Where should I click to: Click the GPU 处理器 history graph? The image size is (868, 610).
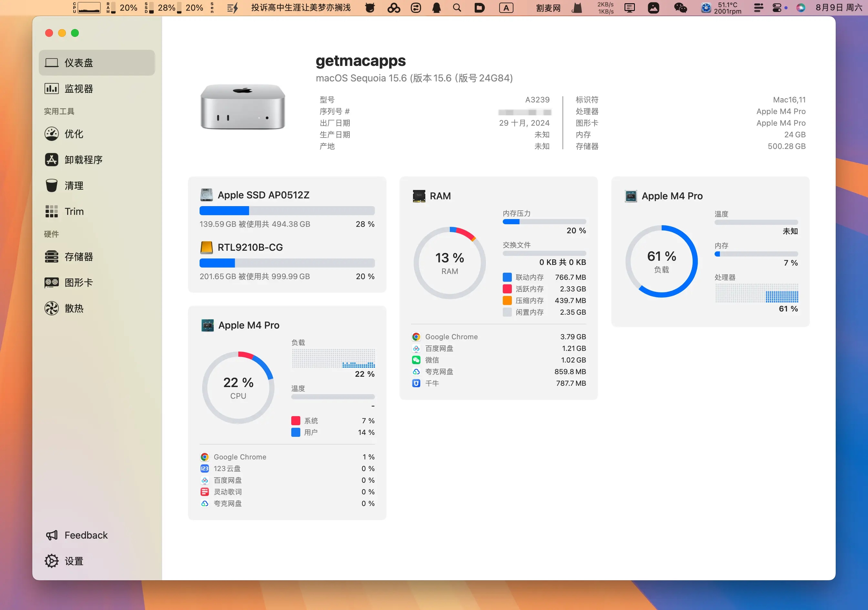pyautogui.click(x=757, y=293)
